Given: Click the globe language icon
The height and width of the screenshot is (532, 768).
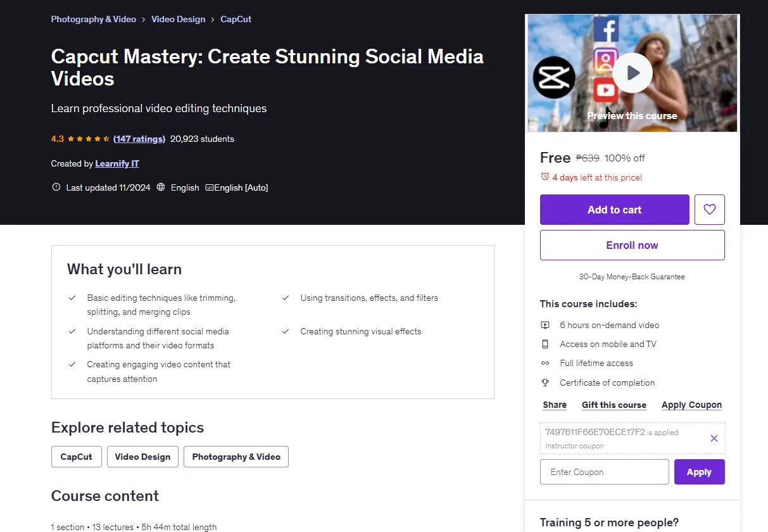Looking at the screenshot, I should [x=161, y=187].
